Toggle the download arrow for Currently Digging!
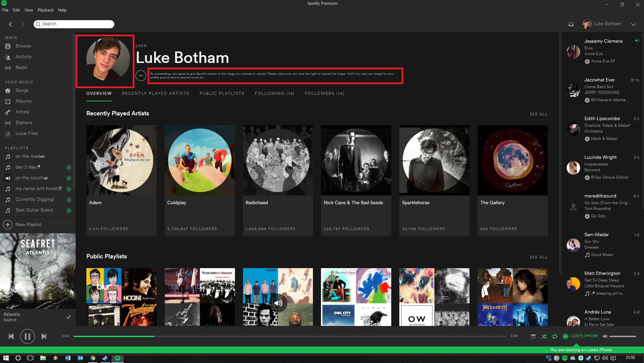The height and width of the screenshot is (363, 644). coord(69,200)
